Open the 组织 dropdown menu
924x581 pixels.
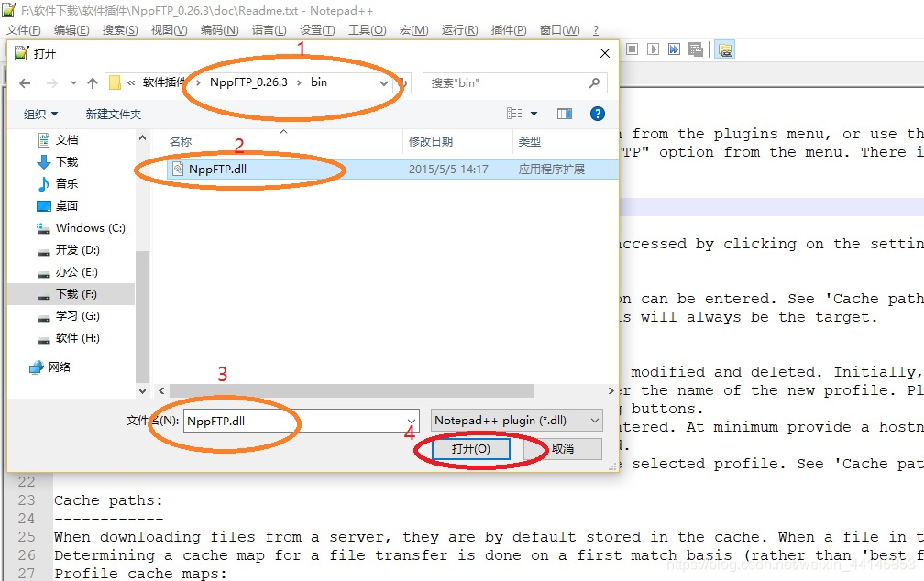click(x=40, y=114)
